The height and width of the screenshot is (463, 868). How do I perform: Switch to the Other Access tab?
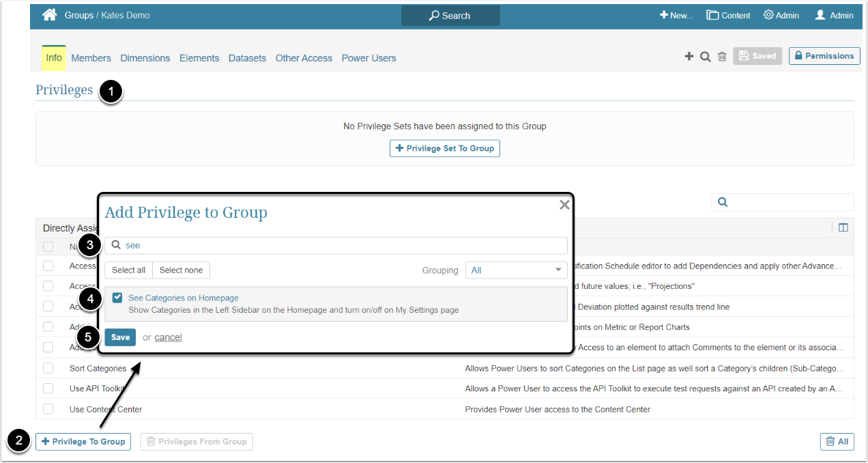pos(304,58)
